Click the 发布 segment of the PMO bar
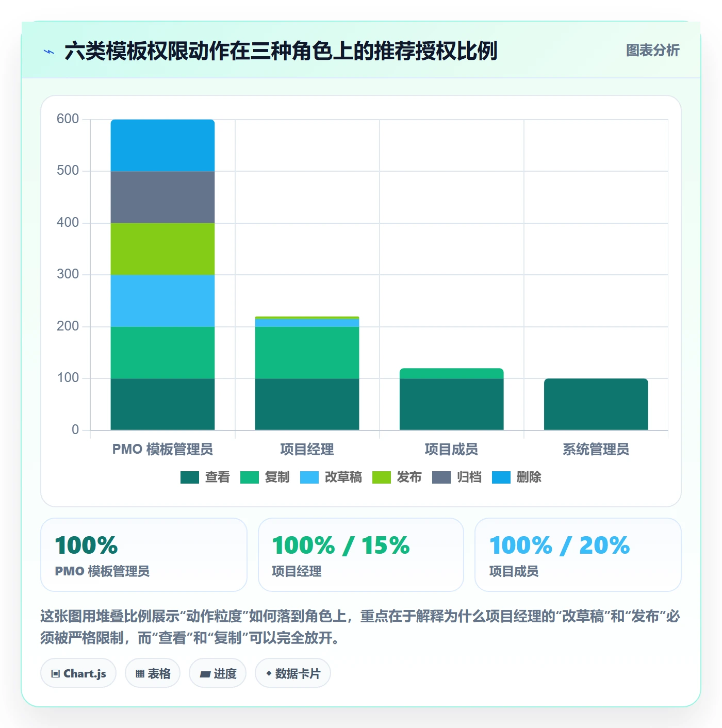The height and width of the screenshot is (728, 722). point(162,249)
